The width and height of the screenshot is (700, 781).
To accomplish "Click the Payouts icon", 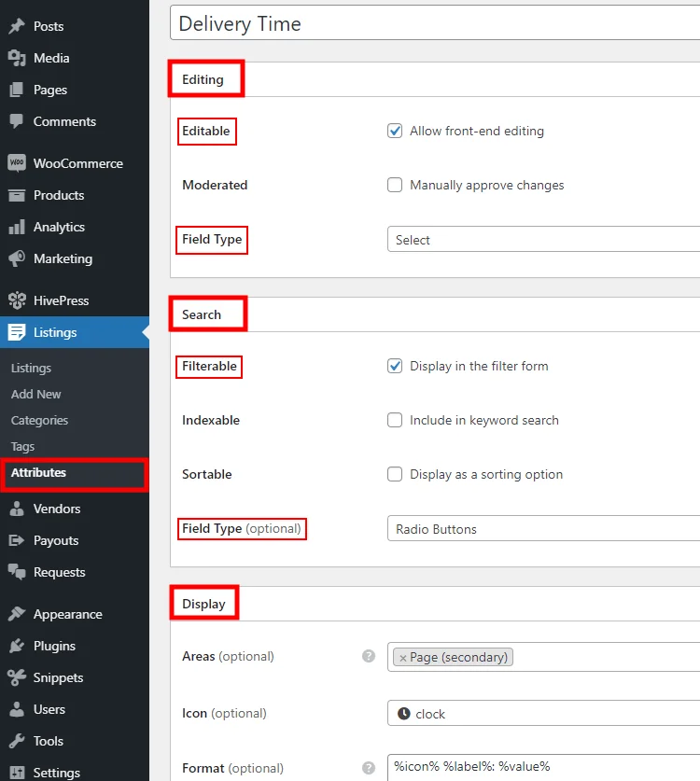I will tap(17, 540).
